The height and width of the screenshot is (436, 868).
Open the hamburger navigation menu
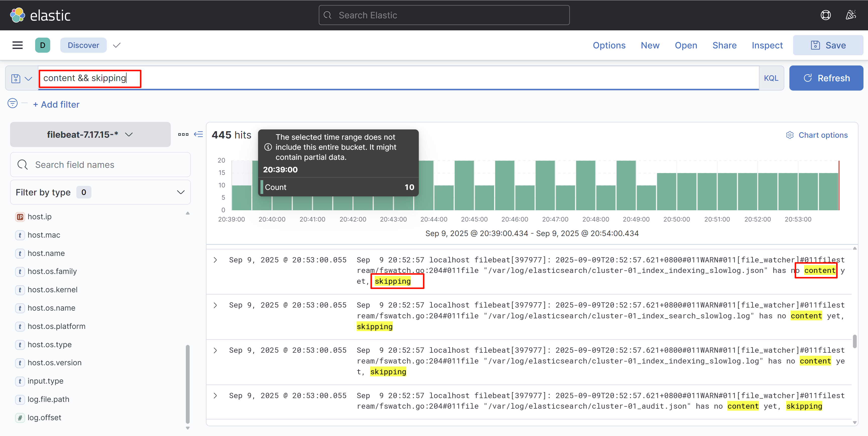pos(18,45)
